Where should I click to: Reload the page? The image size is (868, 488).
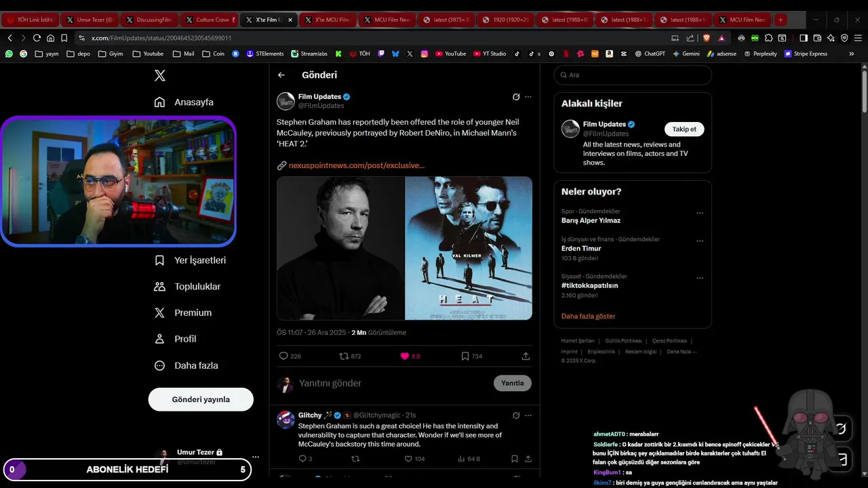point(37,38)
